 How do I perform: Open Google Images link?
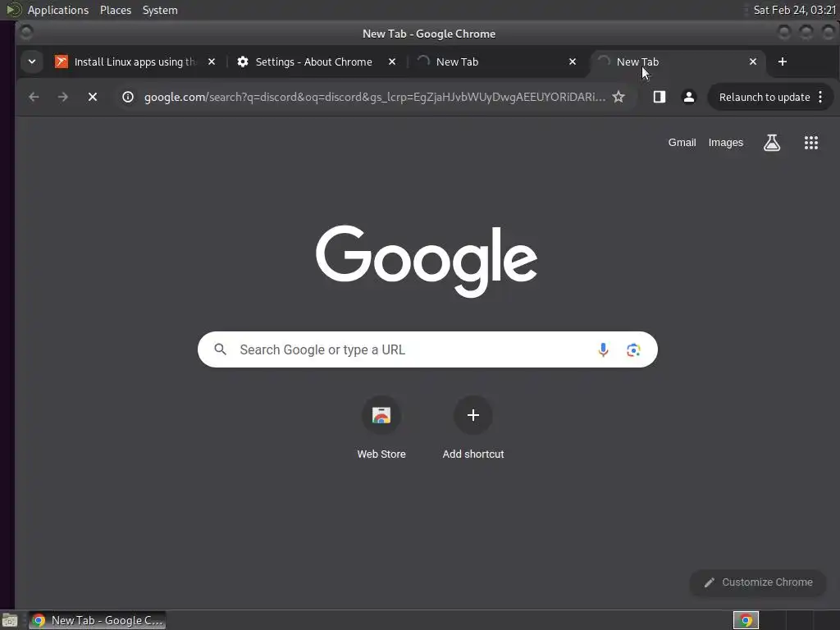[x=725, y=143]
